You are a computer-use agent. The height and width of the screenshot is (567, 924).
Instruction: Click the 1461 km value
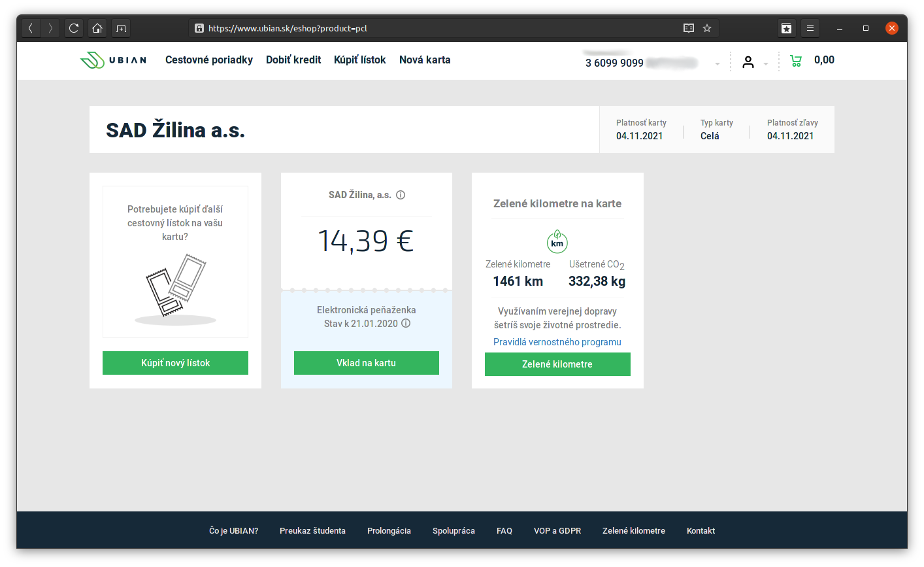click(x=518, y=281)
